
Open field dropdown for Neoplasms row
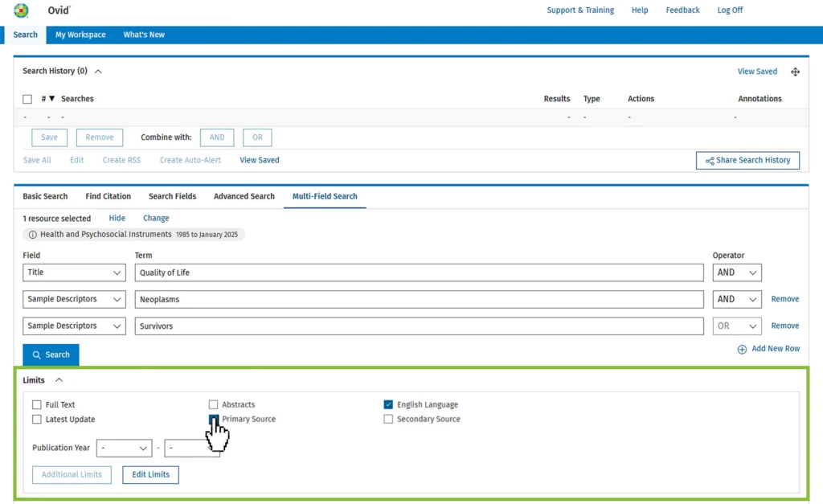(74, 299)
